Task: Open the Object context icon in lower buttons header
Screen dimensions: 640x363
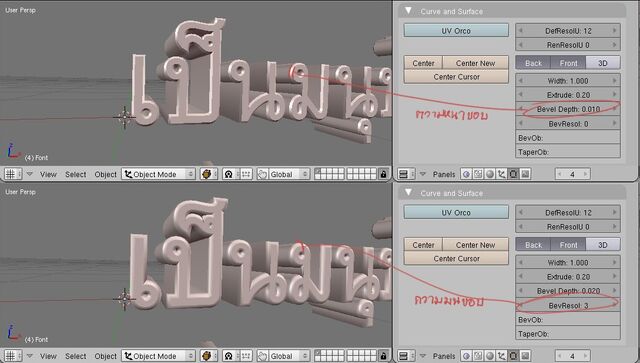Action: tap(502, 356)
